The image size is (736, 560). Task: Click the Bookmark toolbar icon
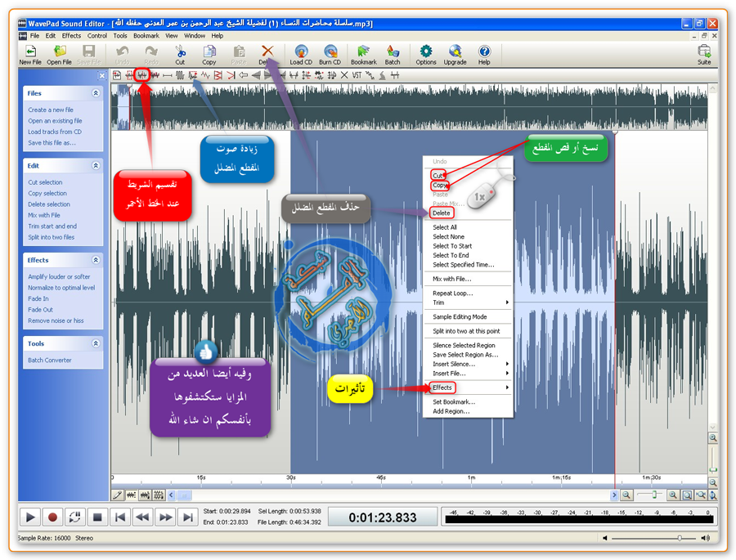click(363, 55)
